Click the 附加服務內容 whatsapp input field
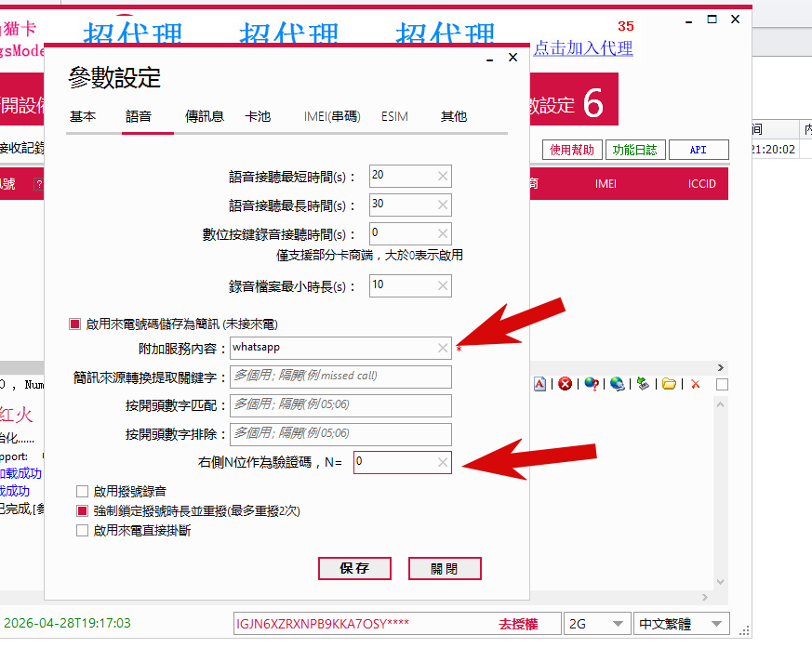This screenshot has width=812, height=648. pos(340,348)
